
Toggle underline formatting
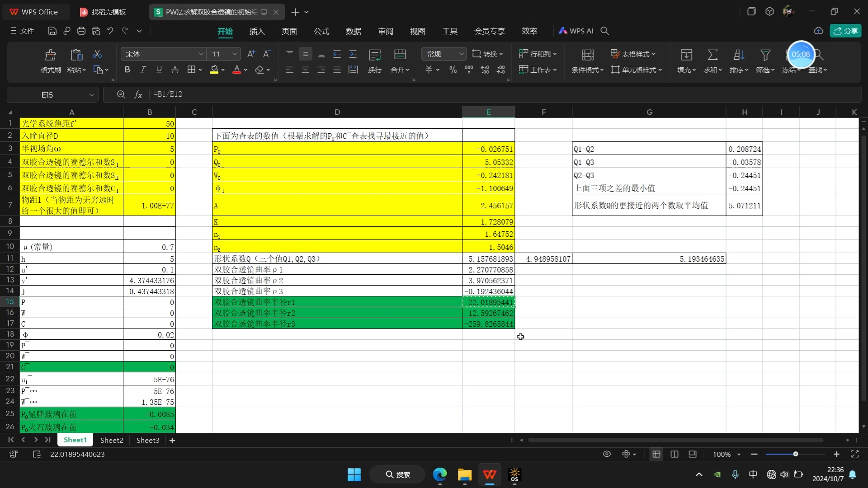coord(159,70)
